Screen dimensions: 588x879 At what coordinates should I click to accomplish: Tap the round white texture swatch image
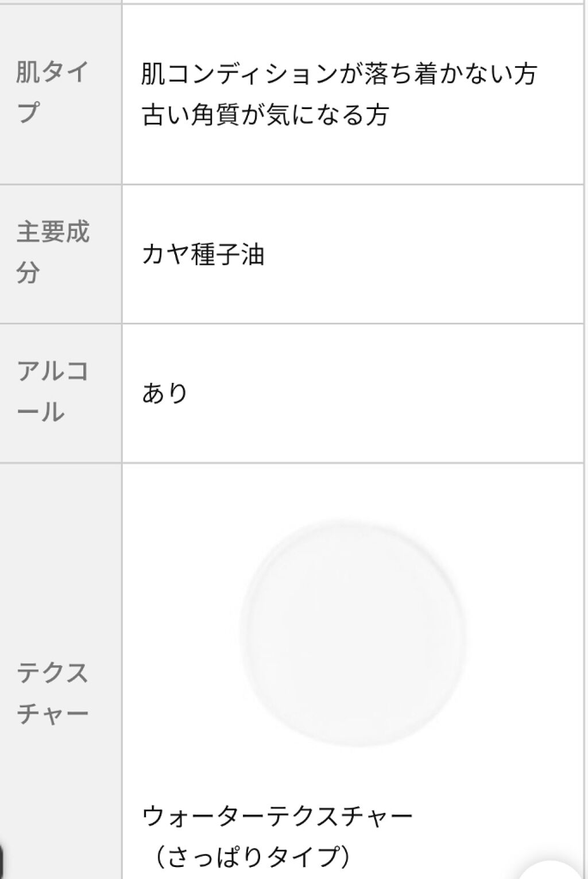click(x=353, y=633)
